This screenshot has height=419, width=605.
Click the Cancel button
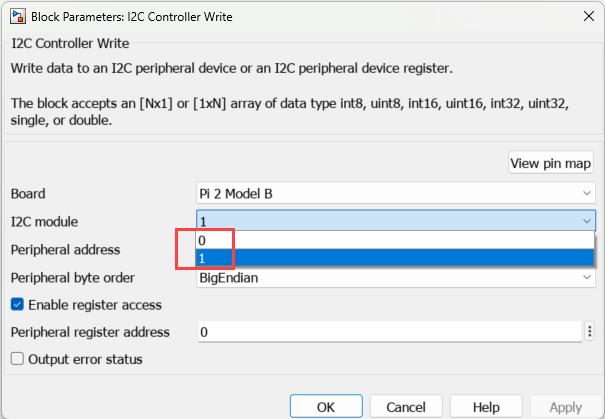pos(405,407)
